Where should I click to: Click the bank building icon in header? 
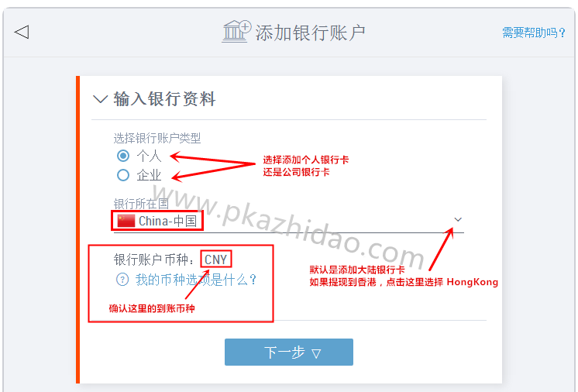[236, 32]
